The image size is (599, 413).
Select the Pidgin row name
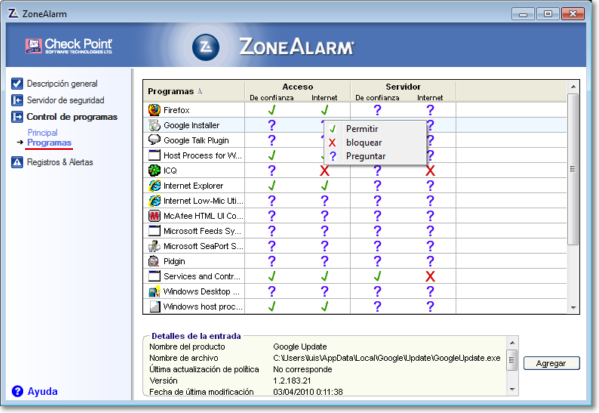point(174,261)
